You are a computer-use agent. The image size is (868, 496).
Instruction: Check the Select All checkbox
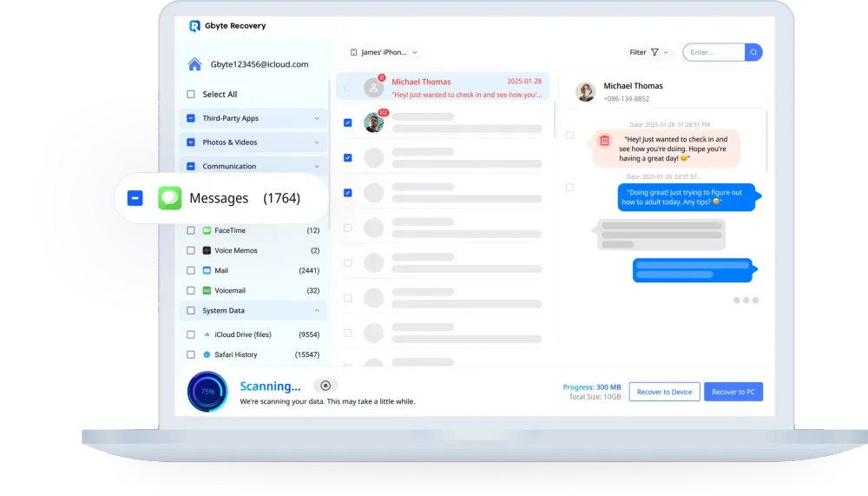pyautogui.click(x=191, y=95)
